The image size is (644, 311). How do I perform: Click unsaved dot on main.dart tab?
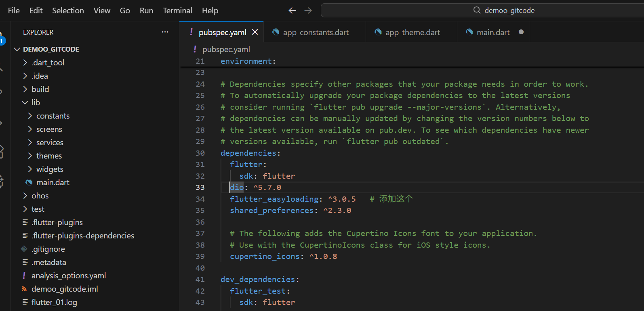coord(521,32)
